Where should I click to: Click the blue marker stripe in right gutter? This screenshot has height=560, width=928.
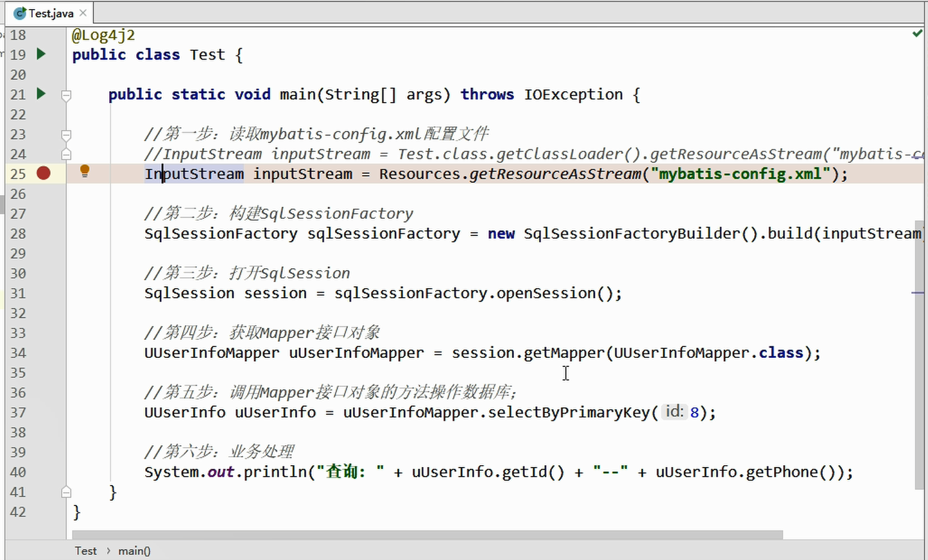pos(918,293)
